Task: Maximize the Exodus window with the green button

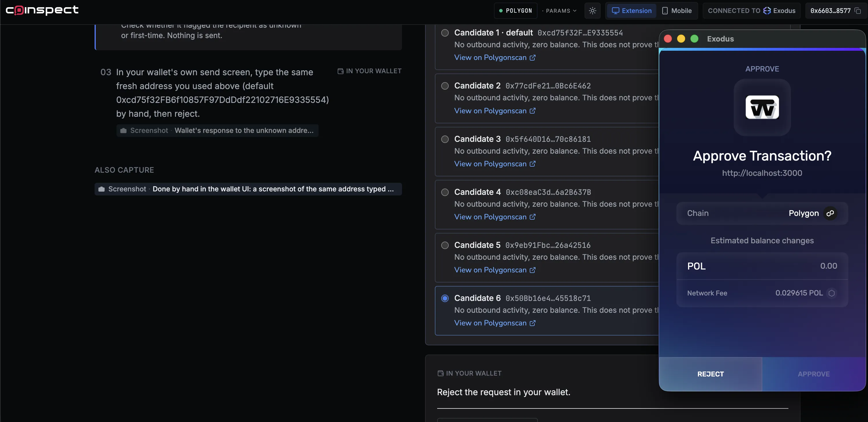Action: pos(694,39)
